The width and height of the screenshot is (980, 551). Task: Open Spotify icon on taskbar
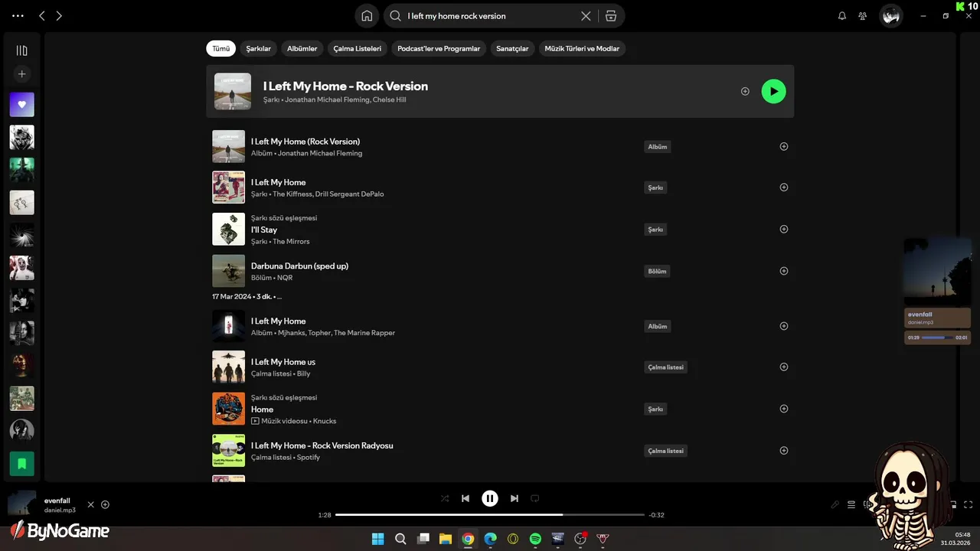point(535,539)
